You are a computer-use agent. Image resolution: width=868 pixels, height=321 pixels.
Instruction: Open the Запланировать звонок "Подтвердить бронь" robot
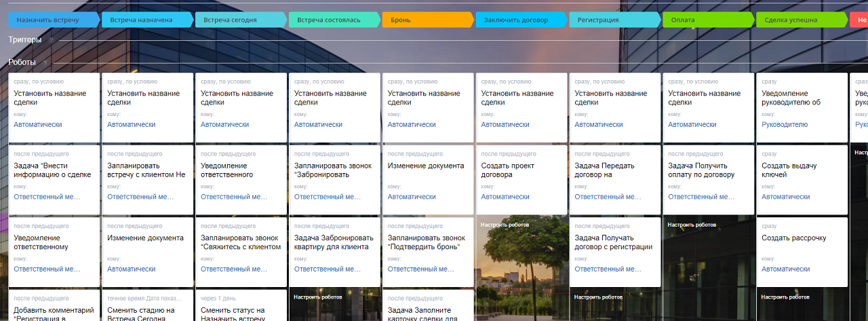427,242
